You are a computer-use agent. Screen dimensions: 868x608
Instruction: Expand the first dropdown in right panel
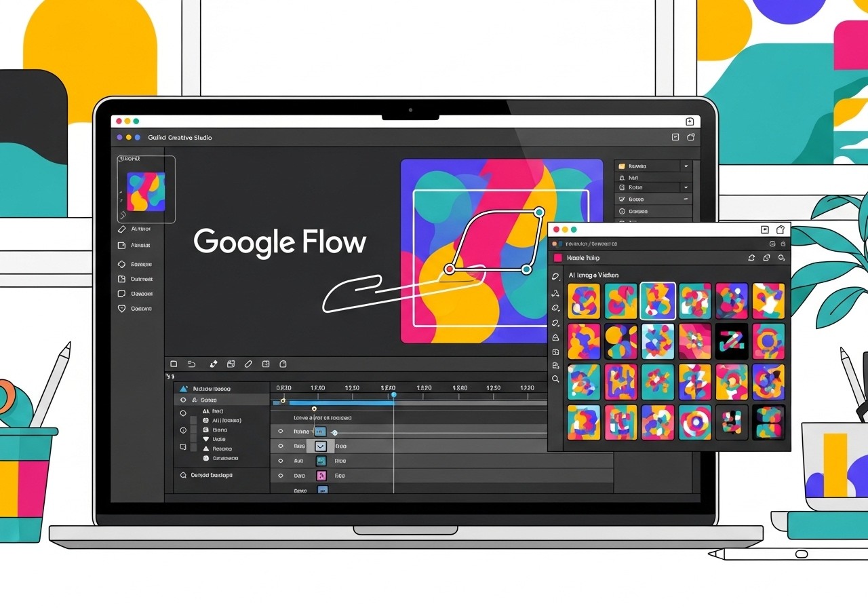click(686, 166)
